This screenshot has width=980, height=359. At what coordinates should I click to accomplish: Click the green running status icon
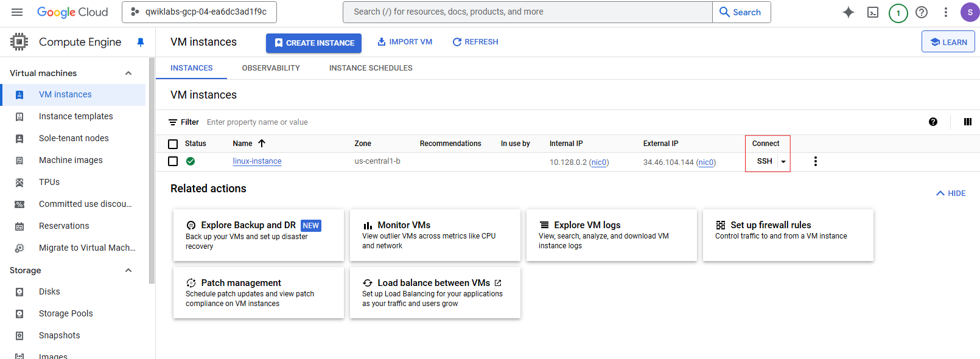pyautogui.click(x=191, y=161)
